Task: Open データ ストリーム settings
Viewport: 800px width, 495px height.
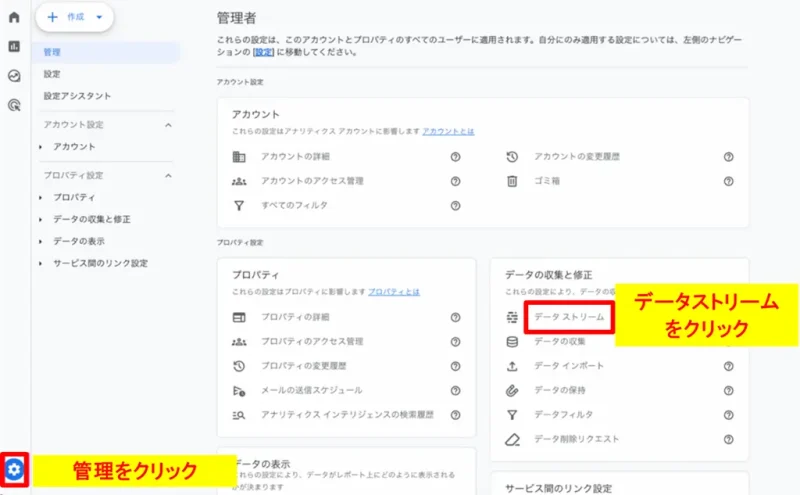Action: point(569,317)
